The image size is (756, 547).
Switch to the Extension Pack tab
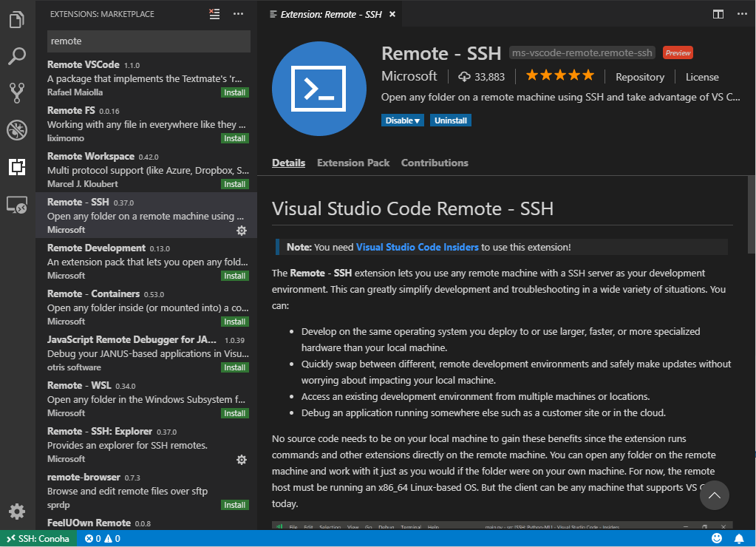(x=353, y=163)
